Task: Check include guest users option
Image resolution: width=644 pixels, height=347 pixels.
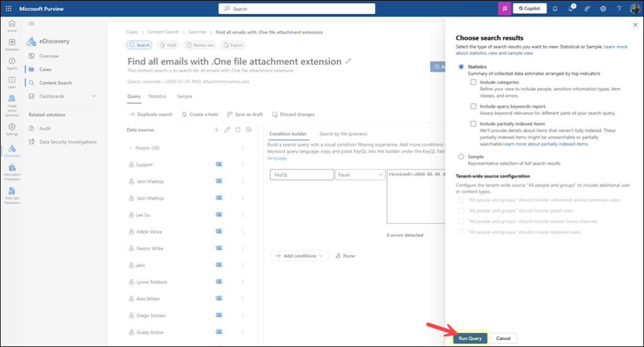Action: [x=461, y=210]
